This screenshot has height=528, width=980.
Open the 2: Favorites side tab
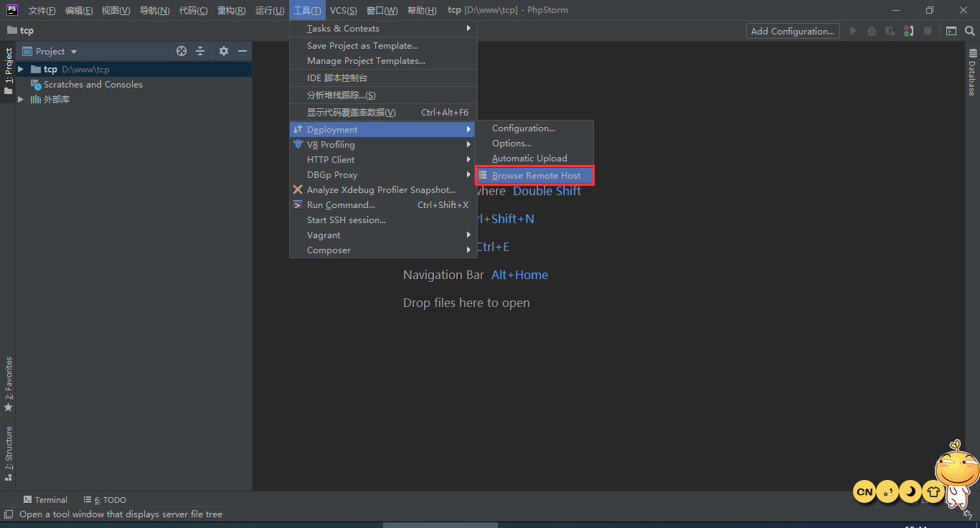click(9, 384)
